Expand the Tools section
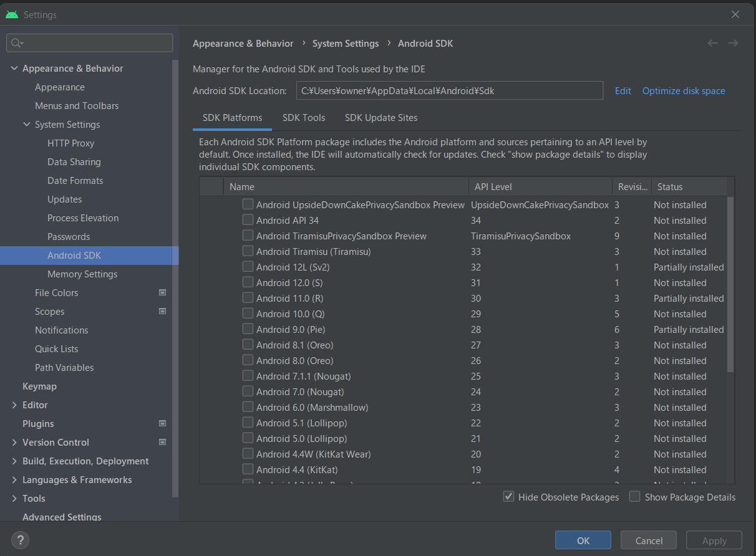This screenshot has width=756, height=556. pyautogui.click(x=14, y=498)
